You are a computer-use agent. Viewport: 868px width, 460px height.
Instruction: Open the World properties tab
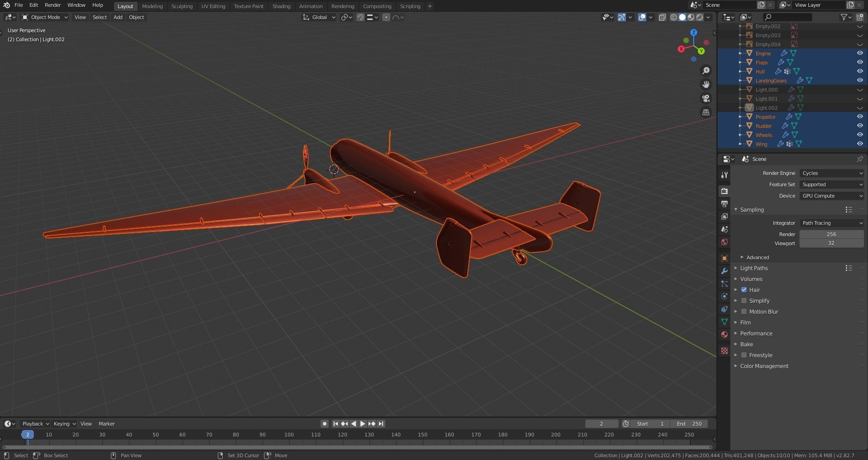[724, 242]
